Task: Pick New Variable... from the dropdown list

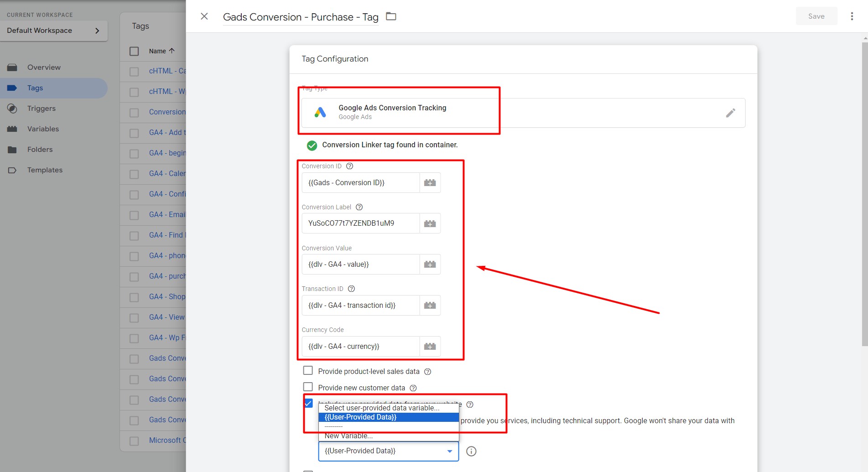Action: pos(389,436)
